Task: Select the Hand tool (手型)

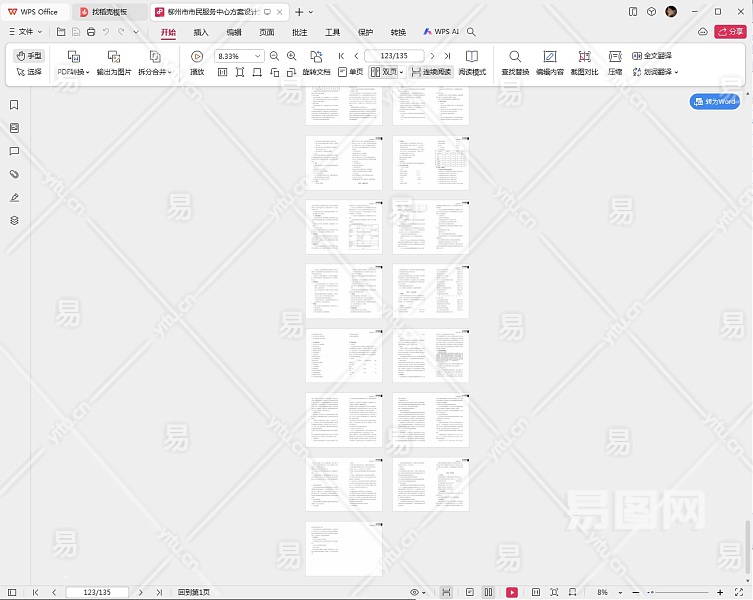Action: 29,56
